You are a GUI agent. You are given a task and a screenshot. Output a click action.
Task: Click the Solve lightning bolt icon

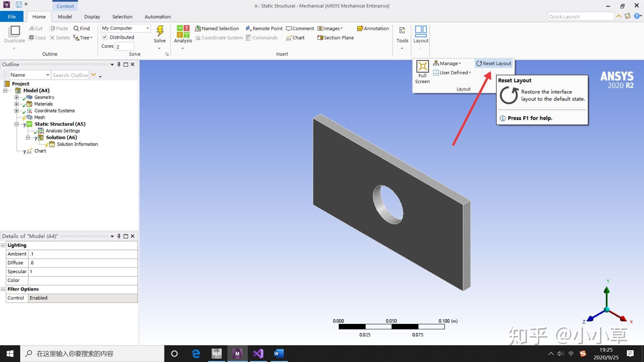160,31
